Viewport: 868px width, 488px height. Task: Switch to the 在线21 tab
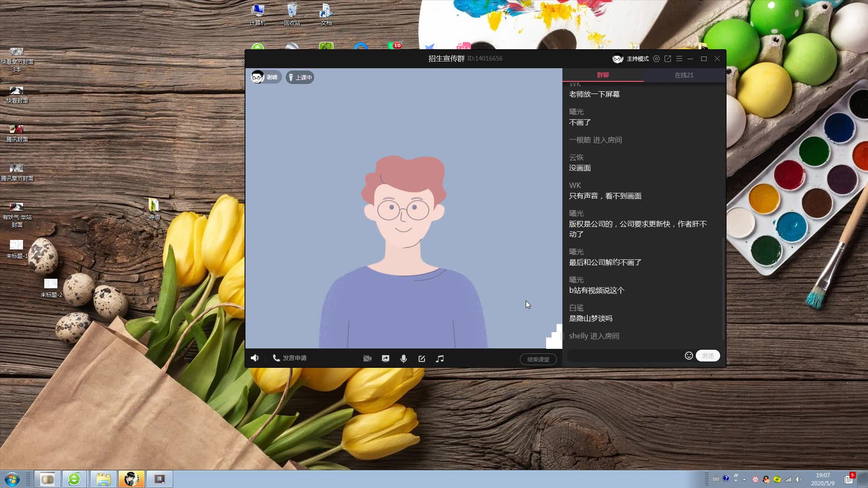[684, 75]
